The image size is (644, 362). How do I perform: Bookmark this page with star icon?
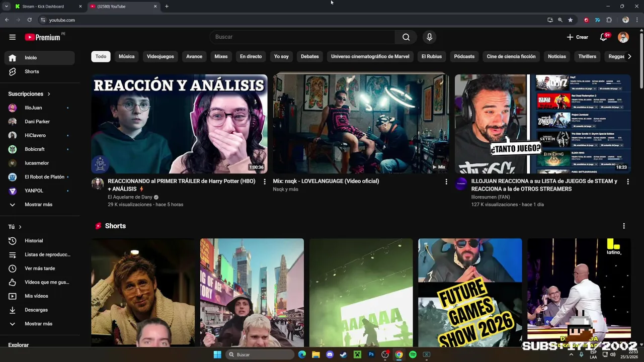point(571,20)
